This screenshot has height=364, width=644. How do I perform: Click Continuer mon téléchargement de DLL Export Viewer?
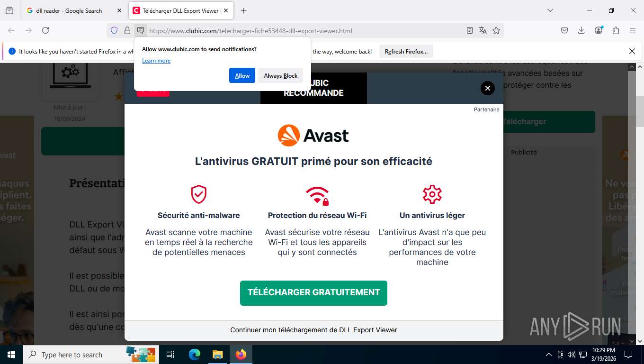tap(313, 330)
